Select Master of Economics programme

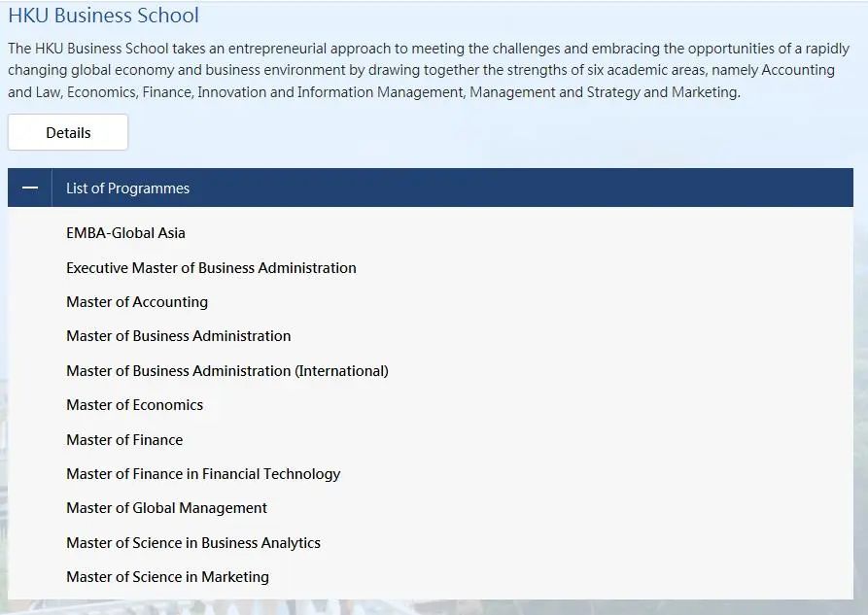point(135,405)
